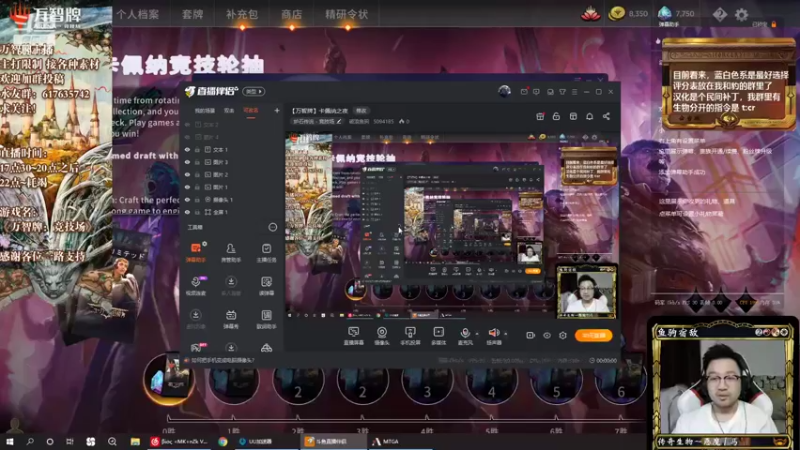Collapse the 工具箱 toolbox section
800x450 pixels.
coord(273,227)
